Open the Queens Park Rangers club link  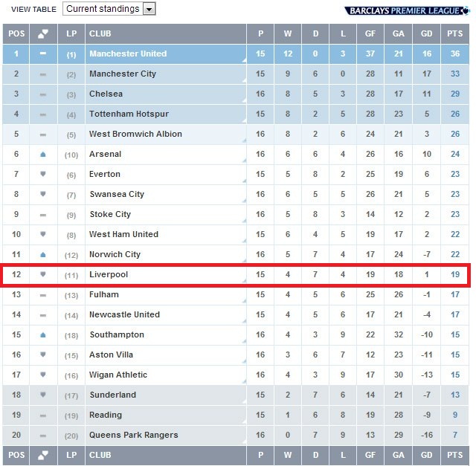134,435
